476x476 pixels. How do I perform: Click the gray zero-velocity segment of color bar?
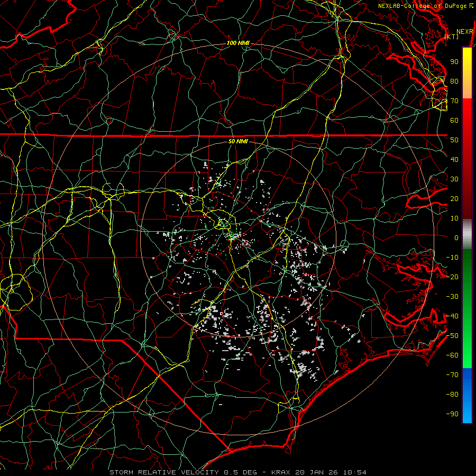coord(467,234)
